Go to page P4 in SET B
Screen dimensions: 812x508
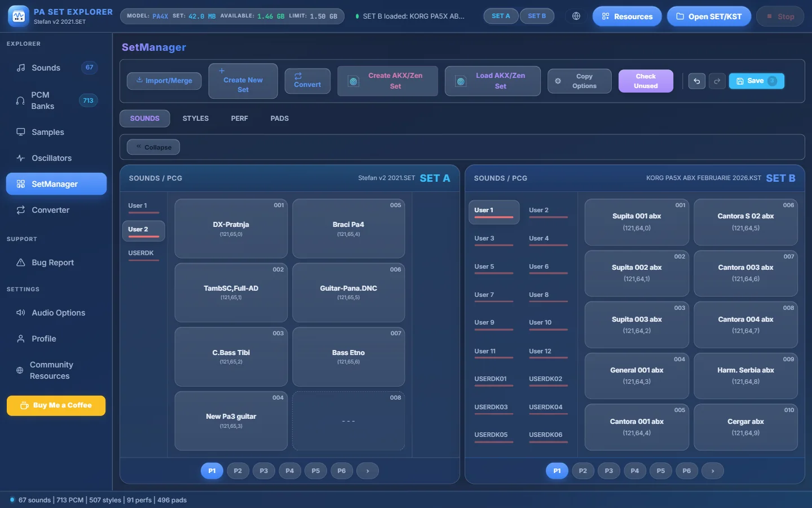coord(635,471)
